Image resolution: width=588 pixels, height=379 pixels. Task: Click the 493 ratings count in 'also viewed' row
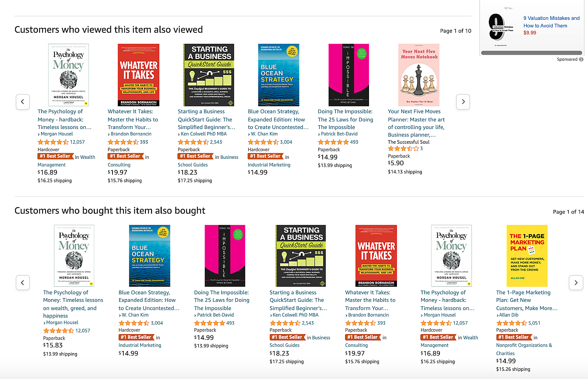[x=354, y=142]
